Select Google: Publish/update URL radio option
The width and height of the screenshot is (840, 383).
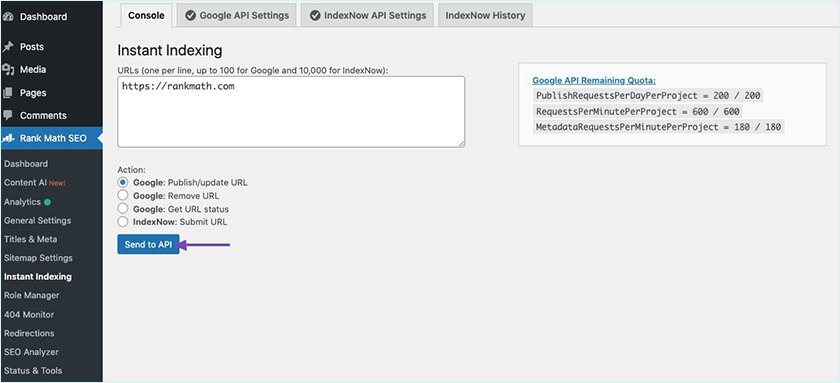pos(123,182)
